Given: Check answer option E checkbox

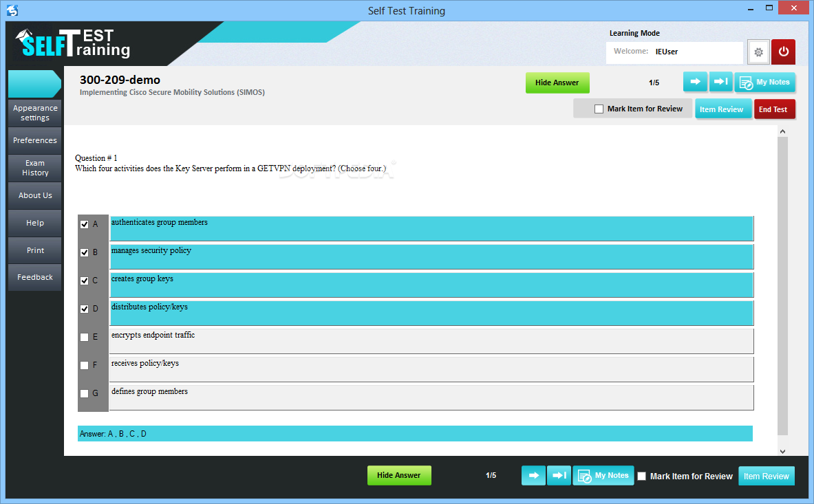Looking at the screenshot, I should pos(84,337).
